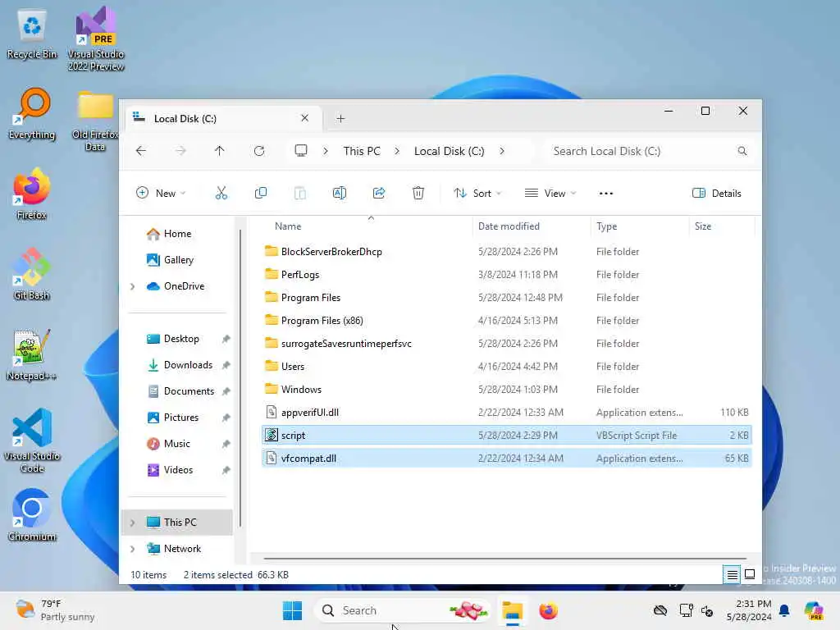
Task: Click the navigation pane vertical scrollbar
Action: tap(240, 377)
